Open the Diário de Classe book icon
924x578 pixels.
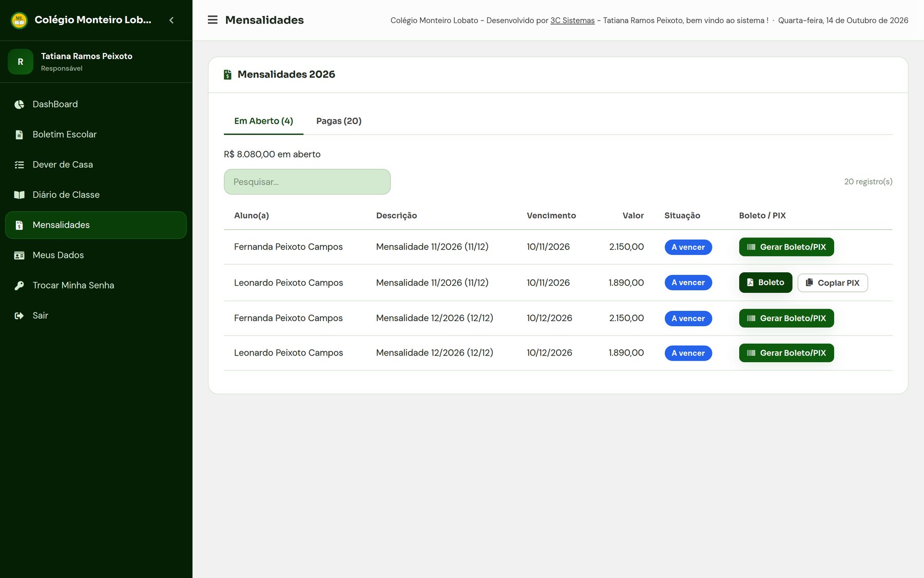19,195
